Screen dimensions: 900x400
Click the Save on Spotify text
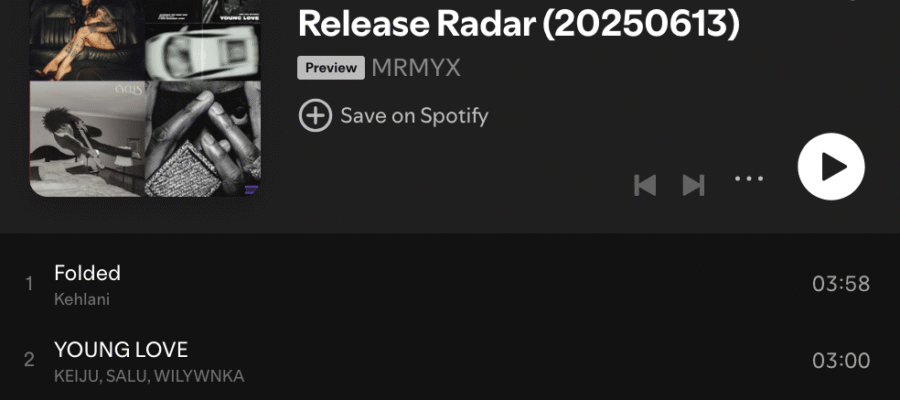[414, 115]
